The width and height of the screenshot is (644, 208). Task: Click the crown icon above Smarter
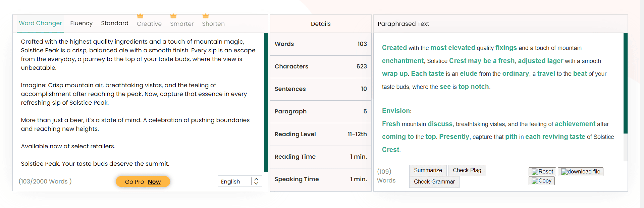coord(173,16)
